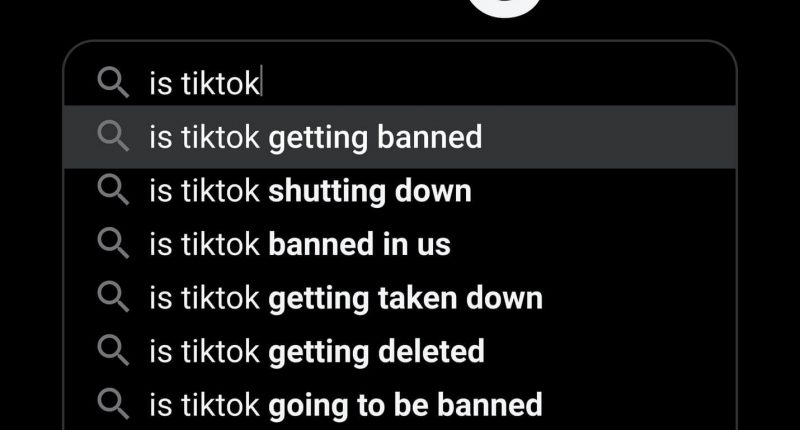Pick the suggestion 'is tiktok banned in us'
The image size is (800, 430).
pyautogui.click(x=400, y=244)
